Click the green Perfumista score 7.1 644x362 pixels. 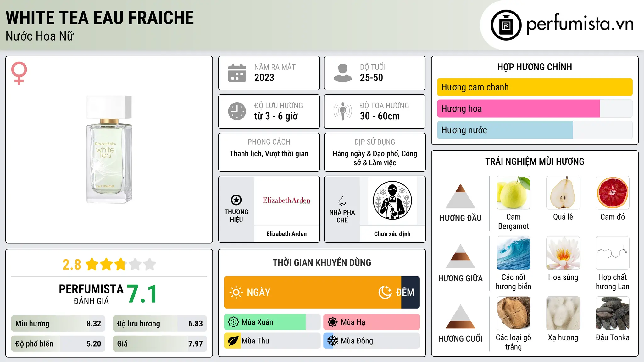[142, 294]
